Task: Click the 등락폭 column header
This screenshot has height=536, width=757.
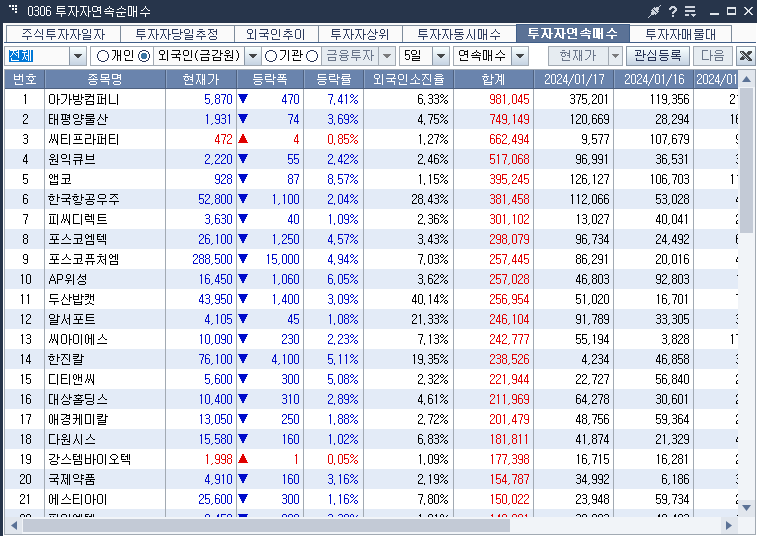Action: [x=270, y=79]
